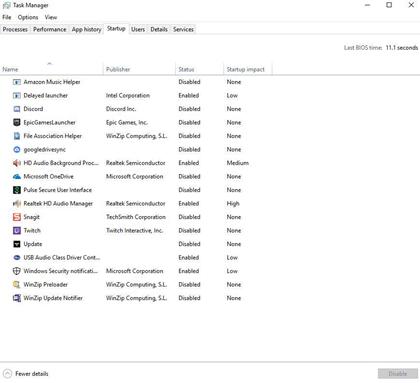Click the Realtek HD Audio Manager icon

click(x=17, y=204)
